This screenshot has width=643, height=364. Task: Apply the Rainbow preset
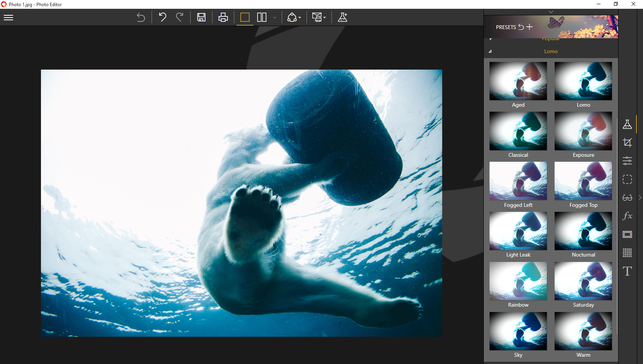click(518, 281)
